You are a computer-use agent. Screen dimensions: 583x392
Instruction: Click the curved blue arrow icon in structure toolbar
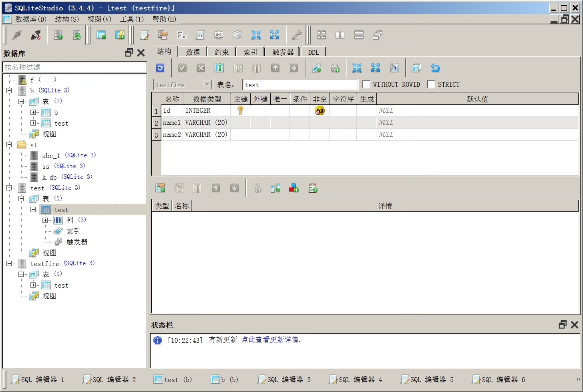point(435,68)
